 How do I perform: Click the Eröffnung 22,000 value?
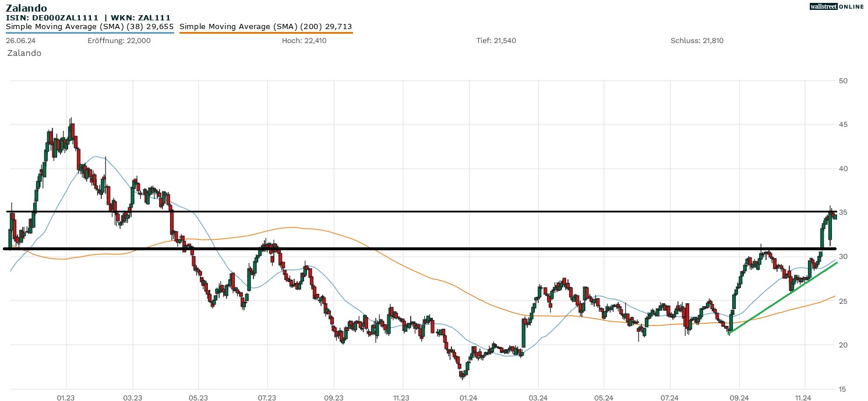[x=119, y=41]
